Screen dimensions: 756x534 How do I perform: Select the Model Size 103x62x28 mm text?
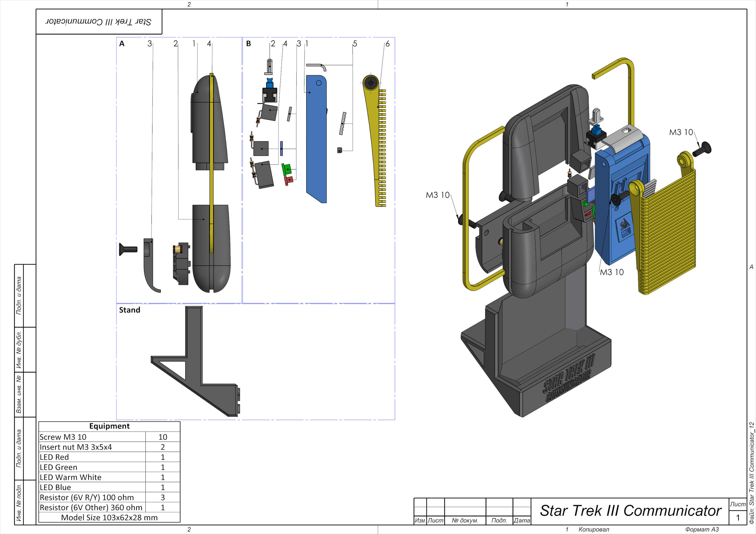coord(109,518)
